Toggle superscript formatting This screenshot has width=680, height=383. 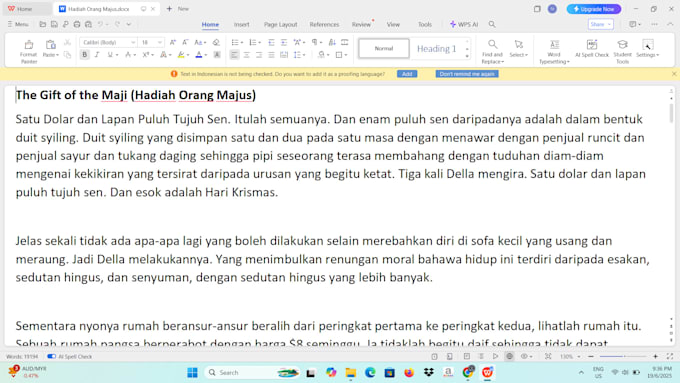coord(146,55)
